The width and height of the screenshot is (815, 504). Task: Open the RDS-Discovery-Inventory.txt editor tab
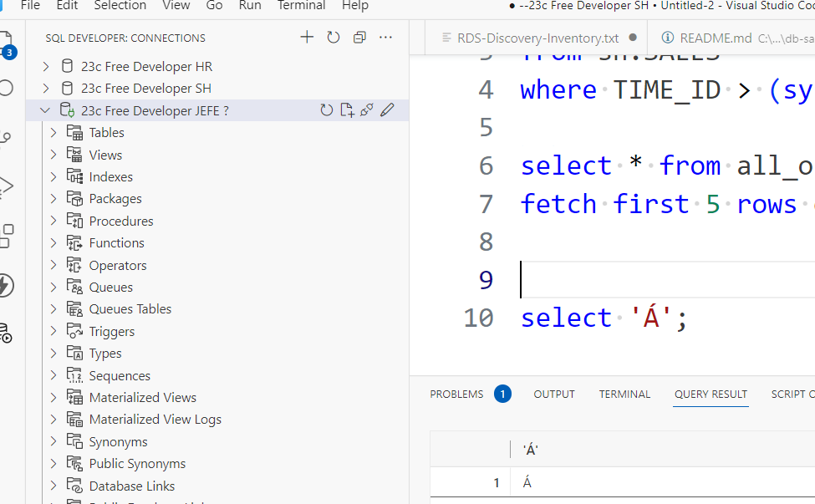537,38
